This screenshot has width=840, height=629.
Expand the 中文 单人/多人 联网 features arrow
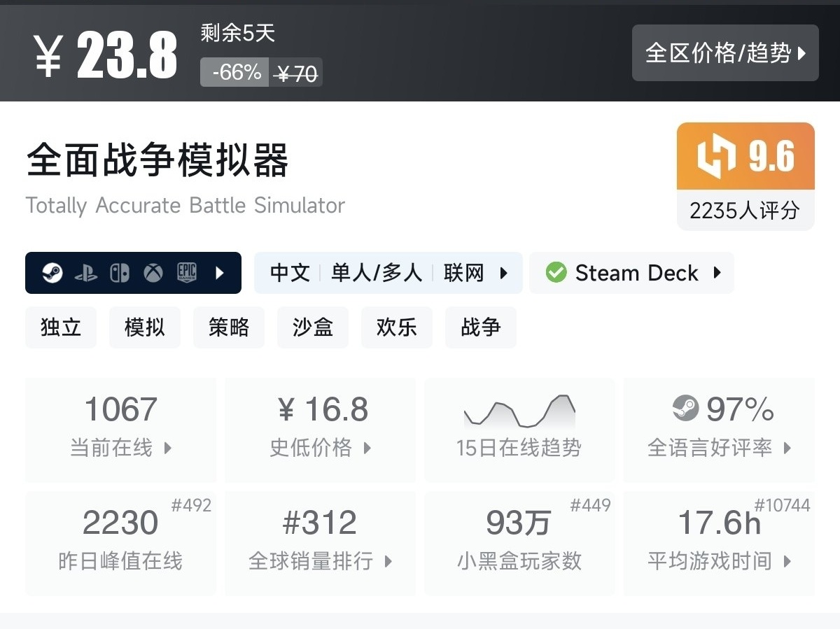(503, 273)
